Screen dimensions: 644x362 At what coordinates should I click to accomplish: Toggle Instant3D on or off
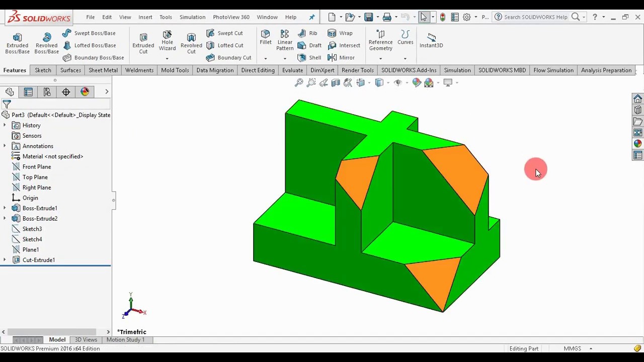[431, 40]
